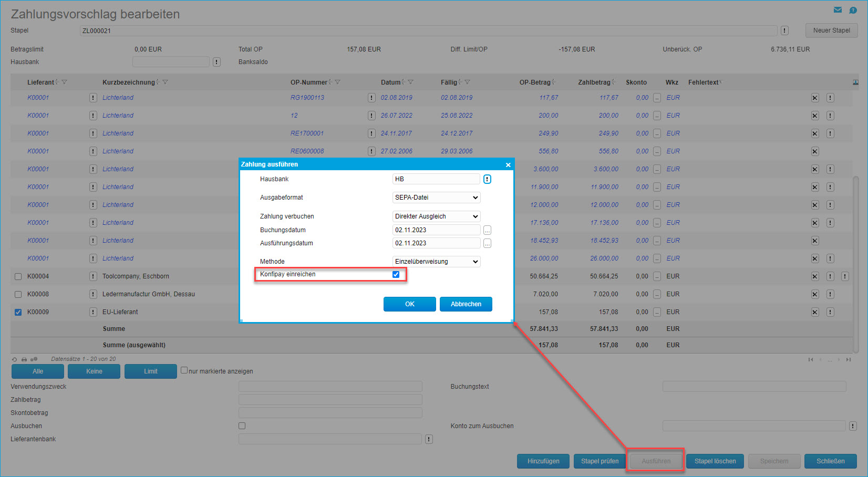Click the print icon below the table
The width and height of the screenshot is (868, 477).
pyautogui.click(x=24, y=359)
